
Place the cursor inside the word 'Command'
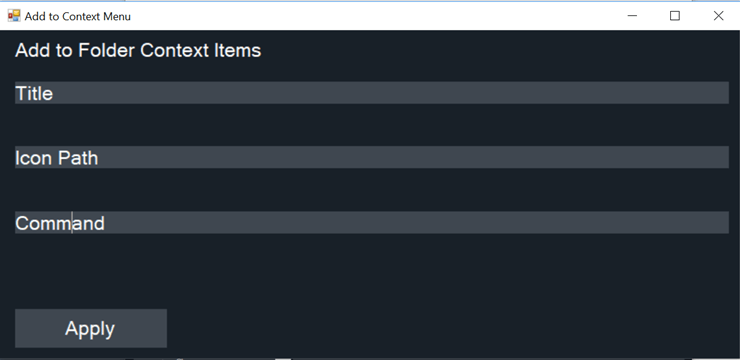click(60, 223)
